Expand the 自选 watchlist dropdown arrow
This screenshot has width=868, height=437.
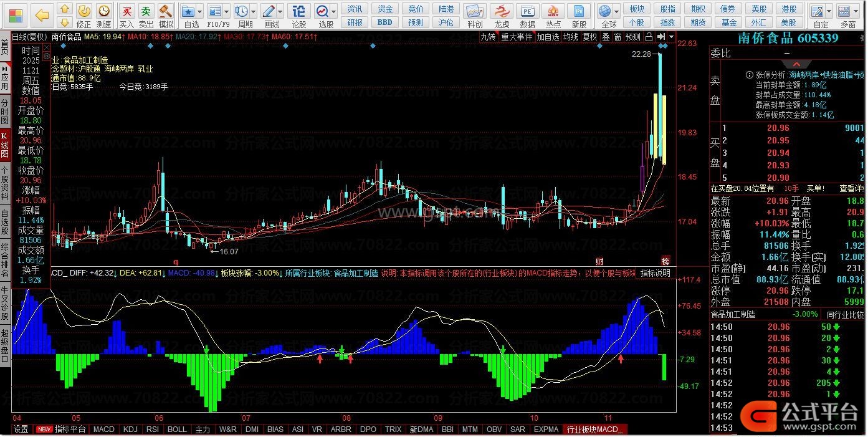tap(199, 12)
